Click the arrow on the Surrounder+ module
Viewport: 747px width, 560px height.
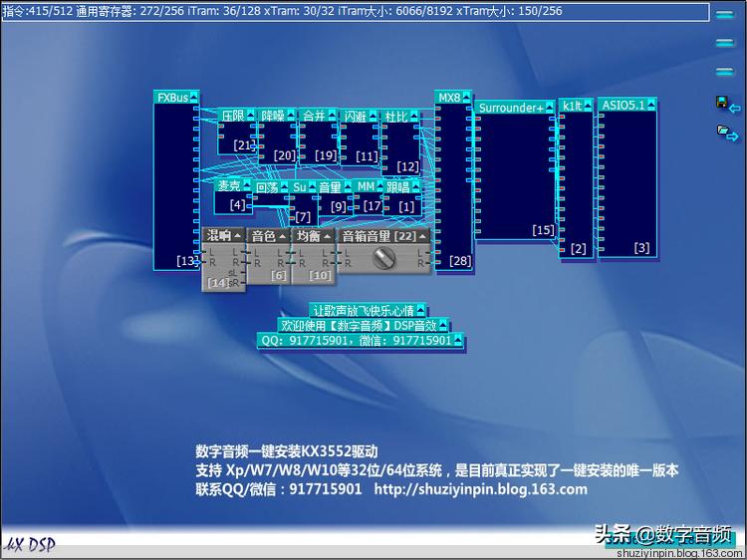pos(549,108)
